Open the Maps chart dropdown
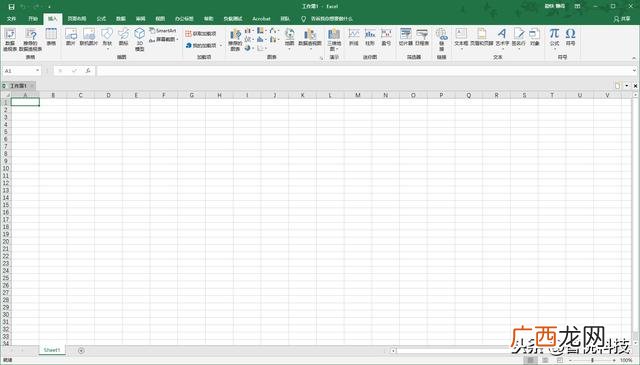640x365 pixels. point(289,38)
